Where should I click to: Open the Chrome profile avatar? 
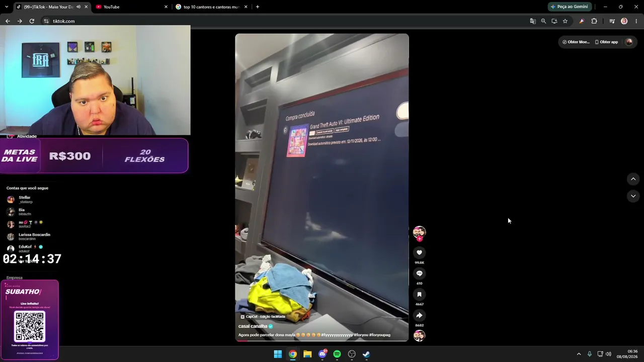tap(624, 21)
